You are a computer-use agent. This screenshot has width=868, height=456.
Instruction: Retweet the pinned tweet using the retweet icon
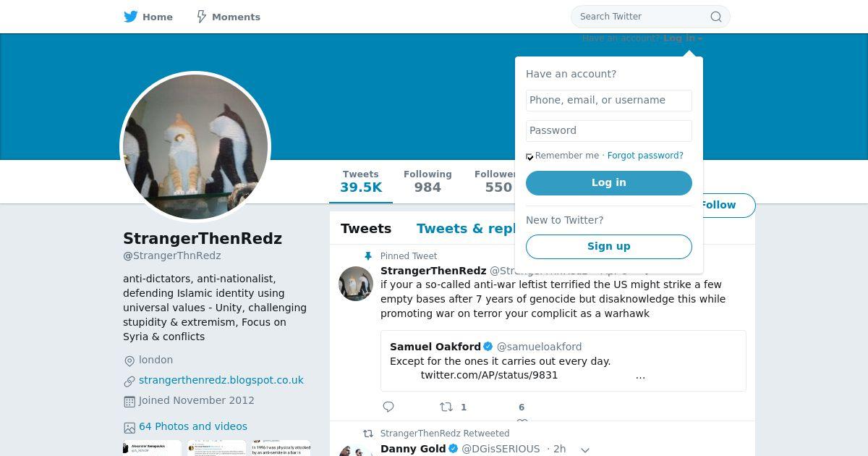[x=446, y=407]
